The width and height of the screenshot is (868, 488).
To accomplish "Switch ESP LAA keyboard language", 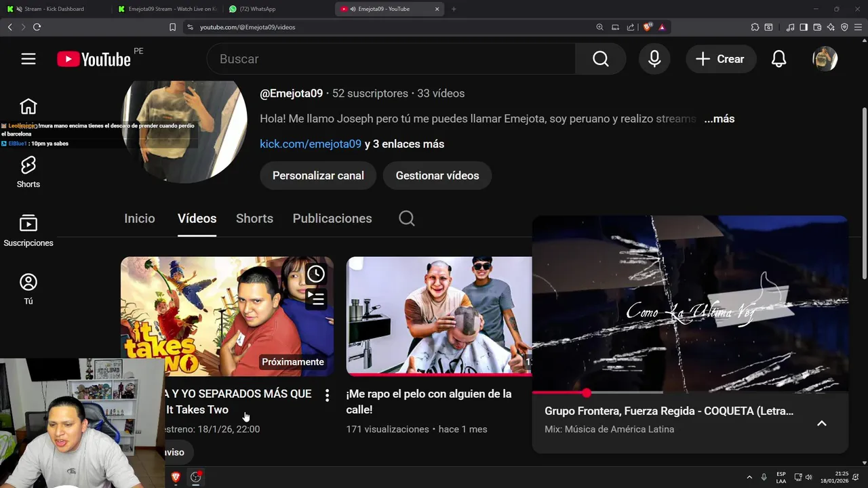I will (781, 477).
